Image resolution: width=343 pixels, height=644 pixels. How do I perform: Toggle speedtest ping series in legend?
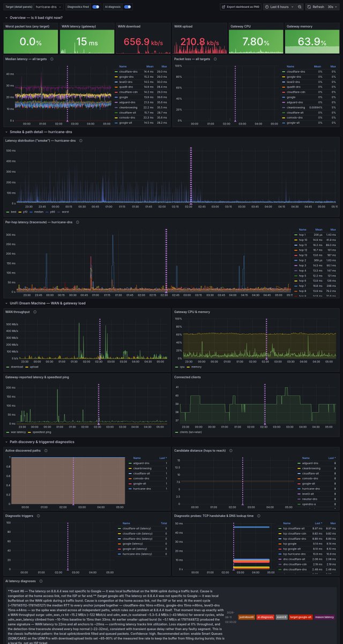point(42,432)
